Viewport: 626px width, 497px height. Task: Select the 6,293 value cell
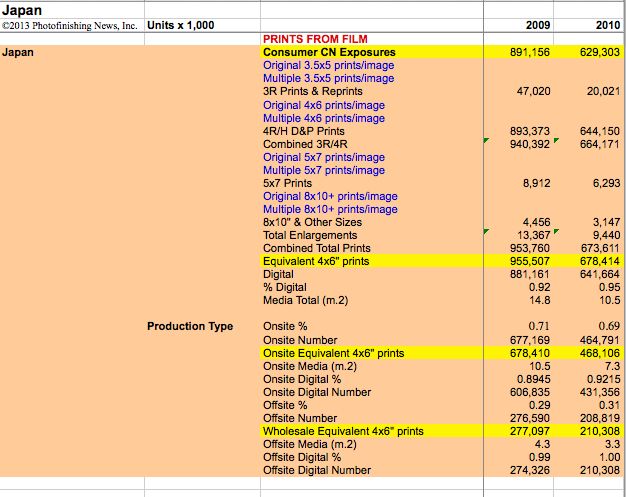pos(606,183)
